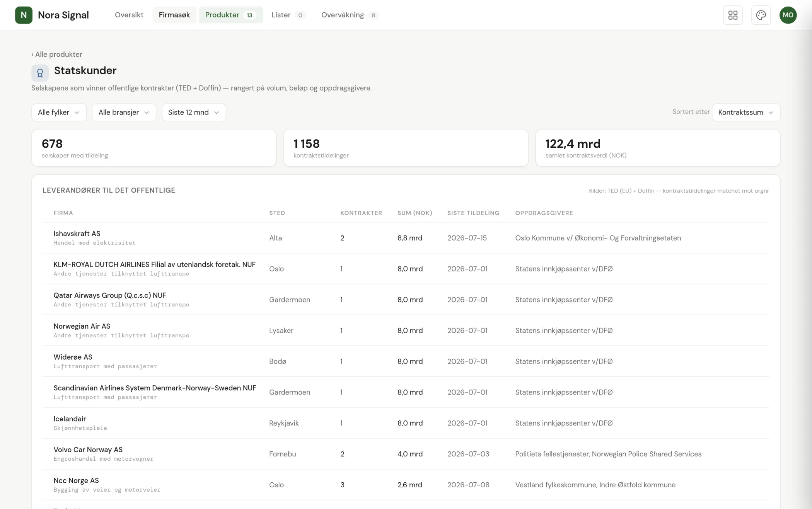
Task: Click the Fornebu location cell
Action: [283, 454]
